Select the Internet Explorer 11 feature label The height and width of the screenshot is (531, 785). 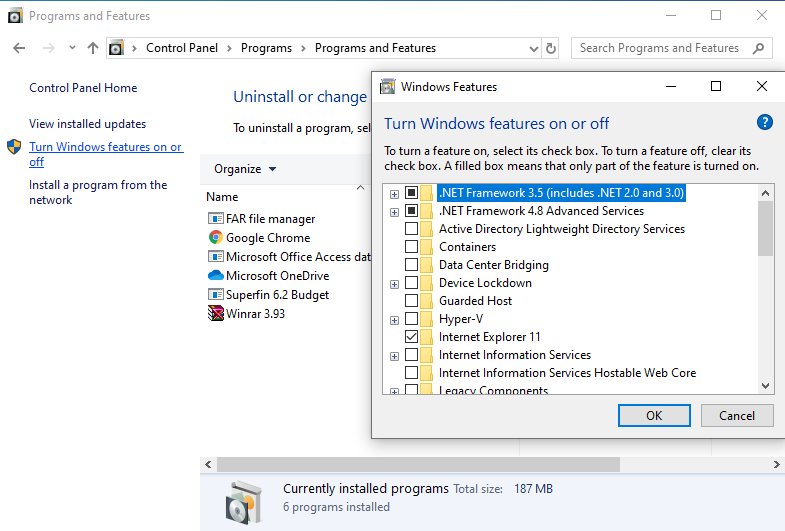pos(490,337)
